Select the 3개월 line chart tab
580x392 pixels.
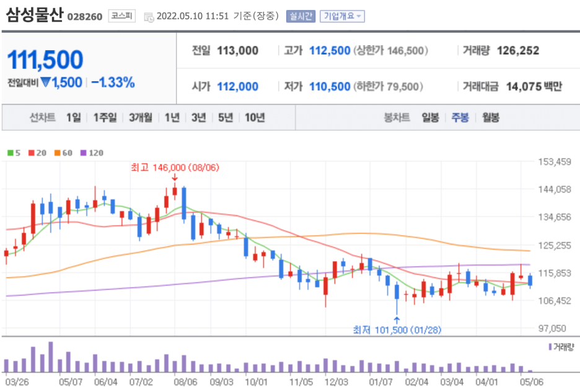click(x=141, y=118)
